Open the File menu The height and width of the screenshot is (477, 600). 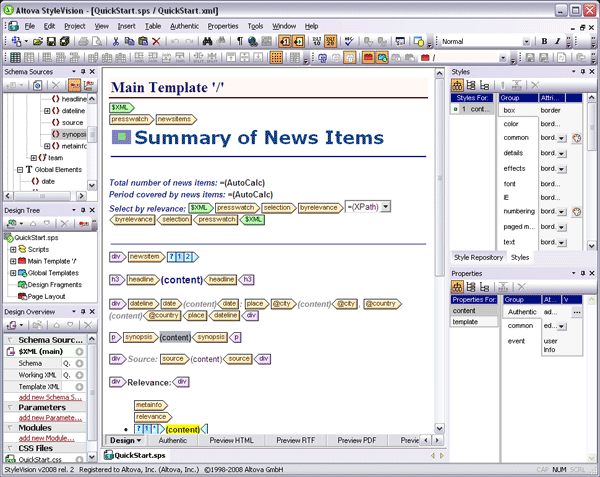pos(29,26)
